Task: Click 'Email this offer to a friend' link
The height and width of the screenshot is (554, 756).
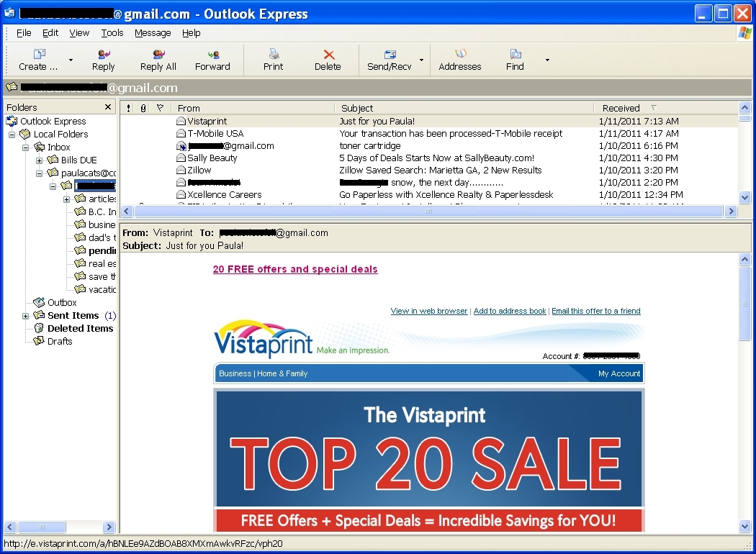Action: (x=596, y=312)
